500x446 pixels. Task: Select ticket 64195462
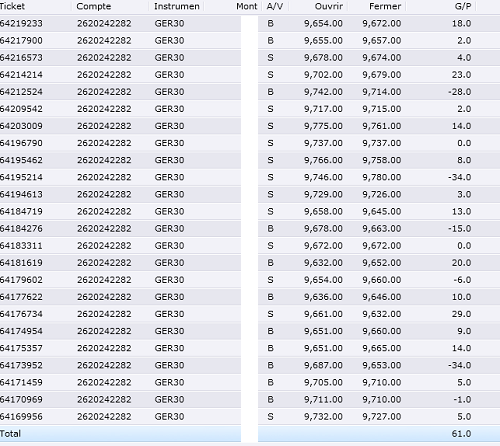21,160
